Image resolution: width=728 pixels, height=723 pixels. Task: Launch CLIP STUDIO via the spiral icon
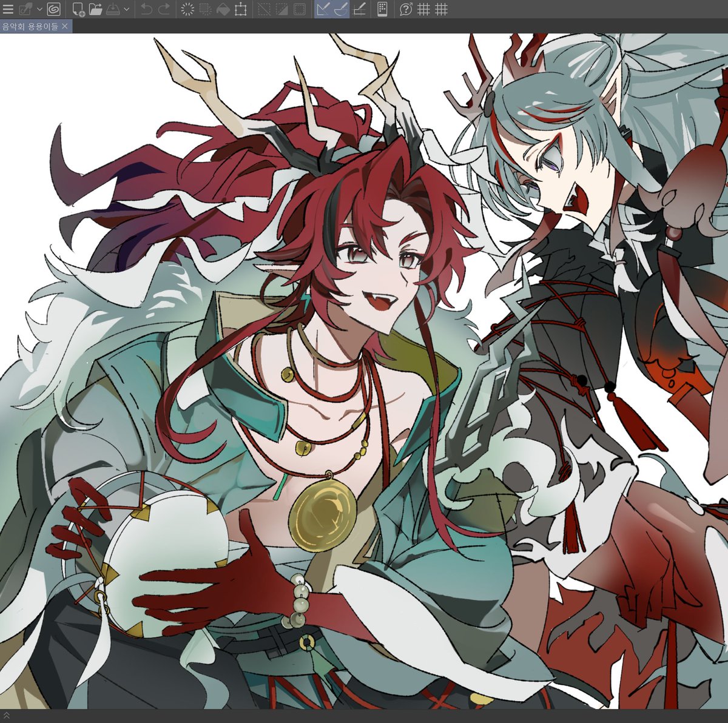(x=53, y=9)
